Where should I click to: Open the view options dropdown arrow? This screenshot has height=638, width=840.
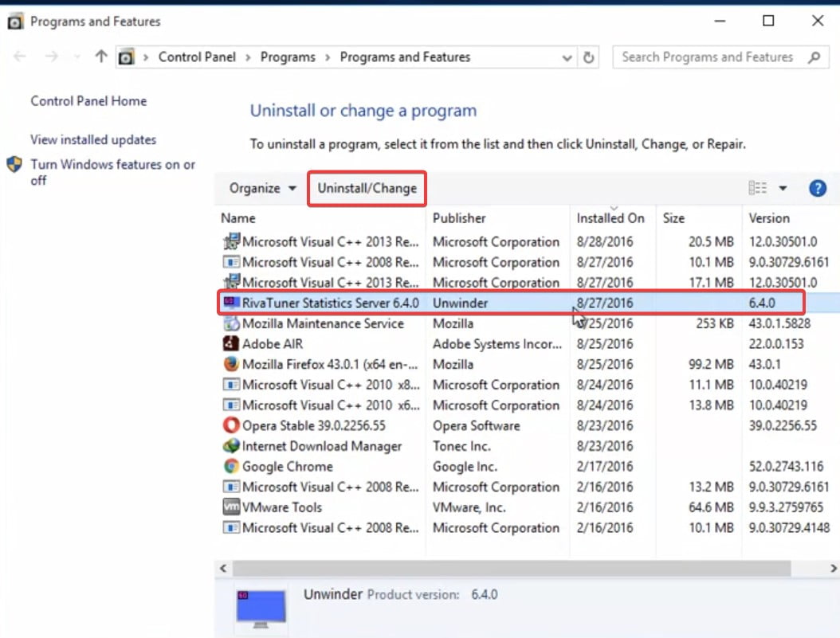tap(783, 189)
